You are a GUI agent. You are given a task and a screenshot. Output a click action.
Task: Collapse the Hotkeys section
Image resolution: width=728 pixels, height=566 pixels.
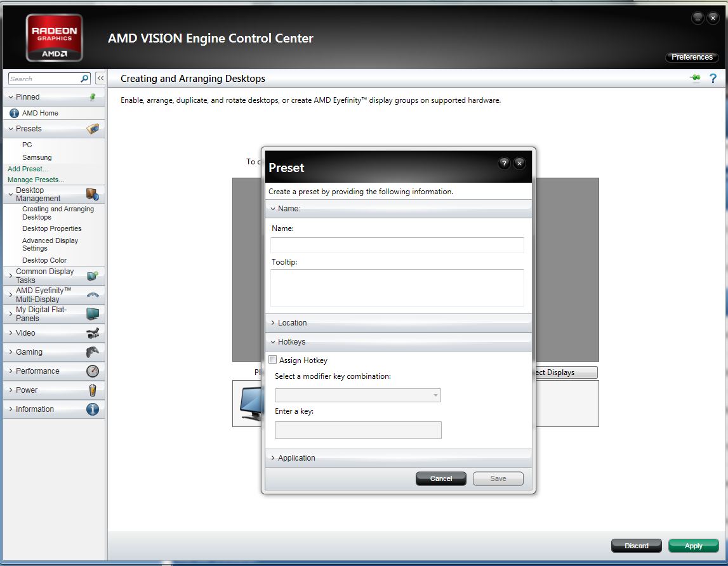273,342
